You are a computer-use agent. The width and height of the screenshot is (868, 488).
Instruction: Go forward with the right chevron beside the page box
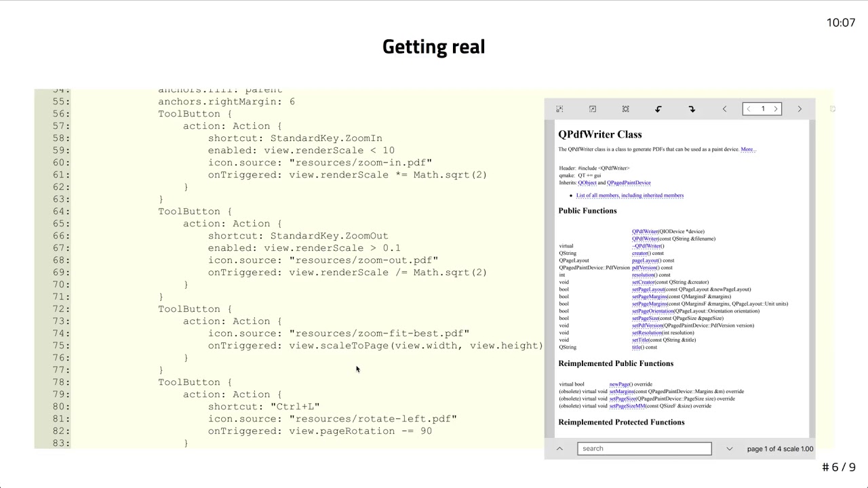point(800,109)
